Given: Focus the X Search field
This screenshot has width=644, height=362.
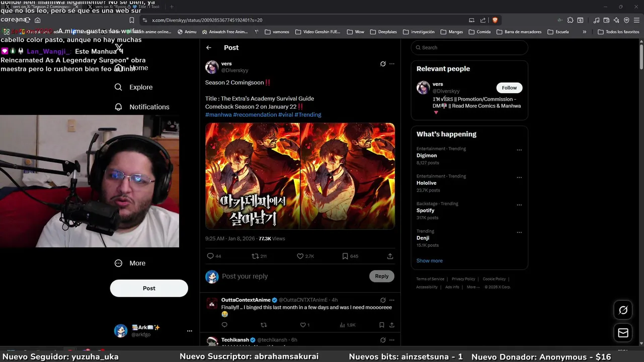Looking at the screenshot, I should (469, 48).
